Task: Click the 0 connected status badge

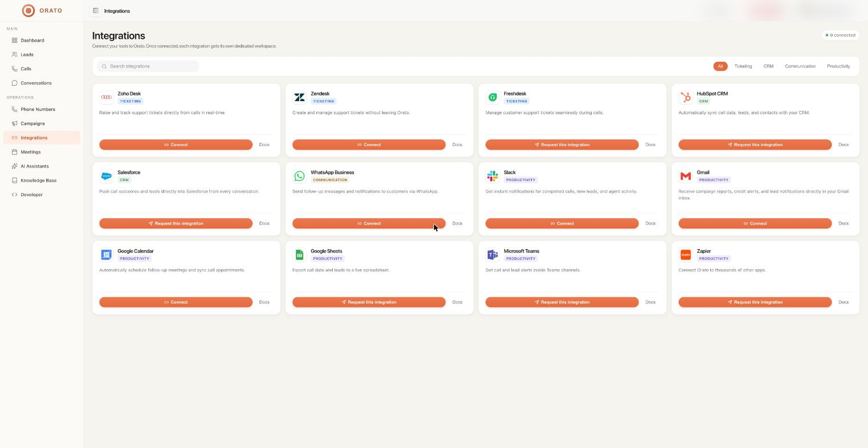Action: point(840,35)
